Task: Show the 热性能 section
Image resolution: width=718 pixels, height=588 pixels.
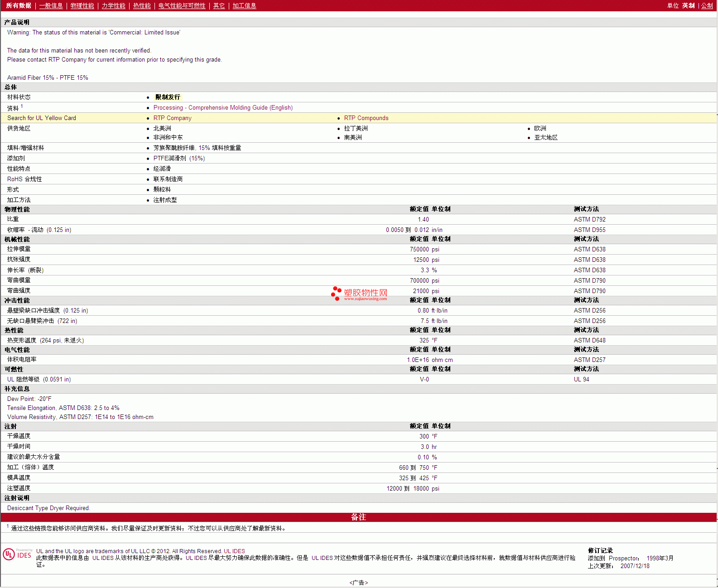Action: tap(142, 6)
